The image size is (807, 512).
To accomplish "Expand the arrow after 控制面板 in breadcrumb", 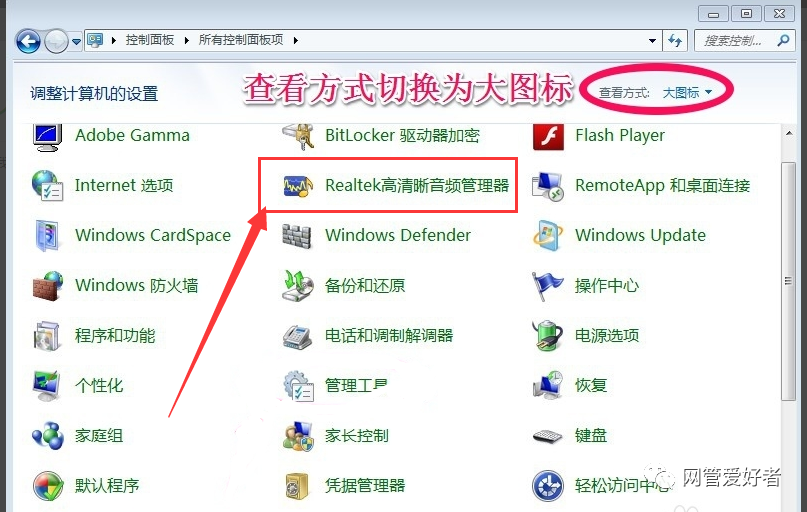I will point(186,40).
